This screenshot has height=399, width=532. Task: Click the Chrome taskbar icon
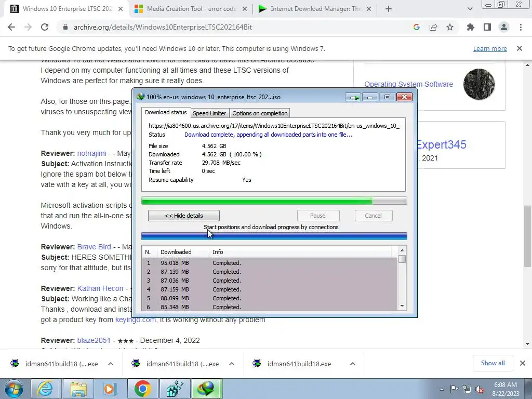click(142, 389)
